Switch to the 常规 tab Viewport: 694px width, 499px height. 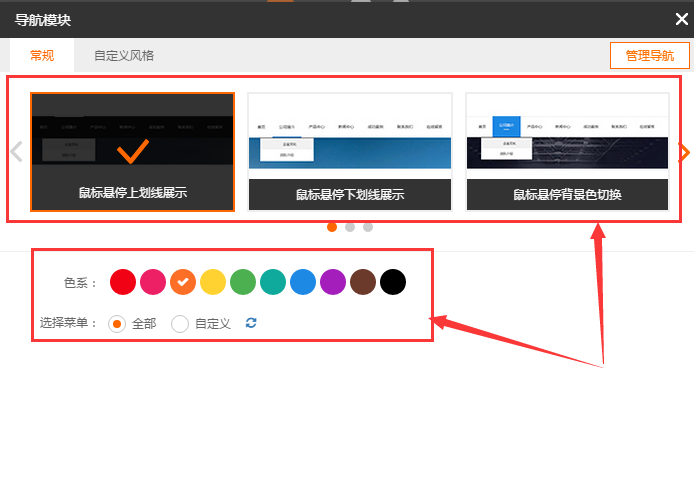pos(42,56)
